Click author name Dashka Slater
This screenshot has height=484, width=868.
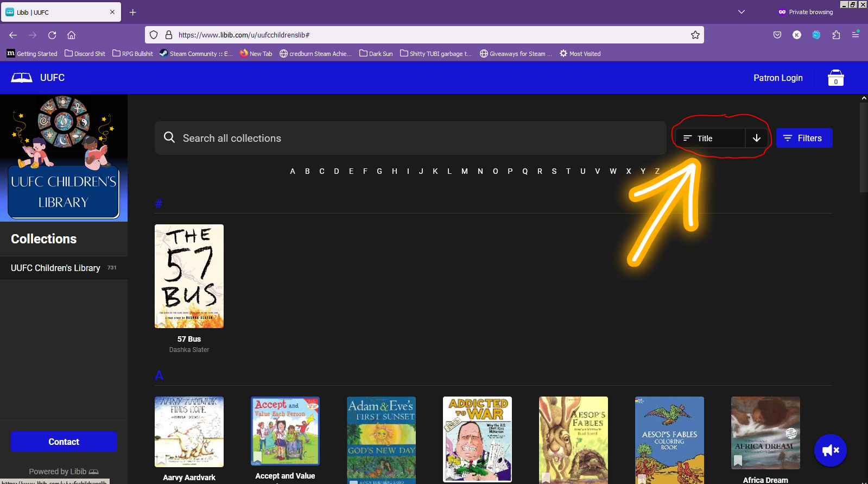(189, 350)
